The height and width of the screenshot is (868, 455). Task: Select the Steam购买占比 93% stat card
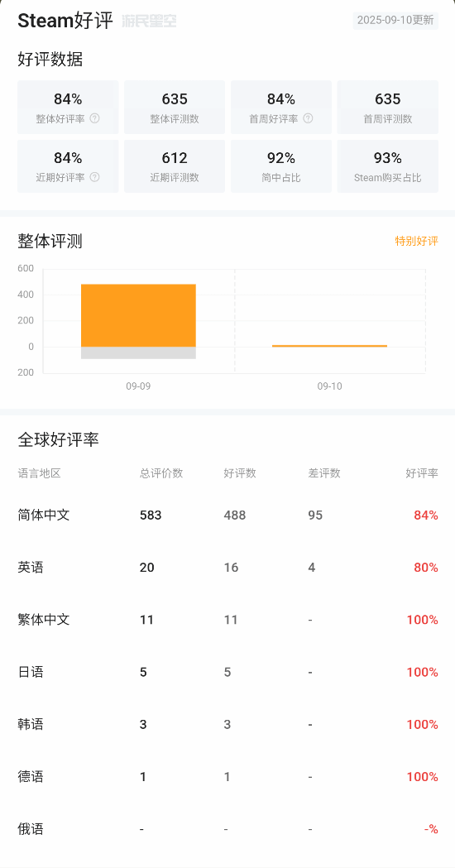(387, 166)
